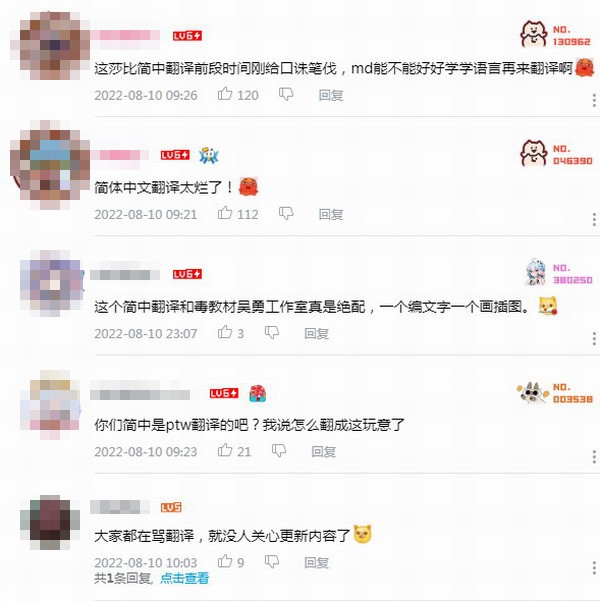The image size is (600, 602).
Task: Reply to the comment with 120 likes
Action: (331, 95)
